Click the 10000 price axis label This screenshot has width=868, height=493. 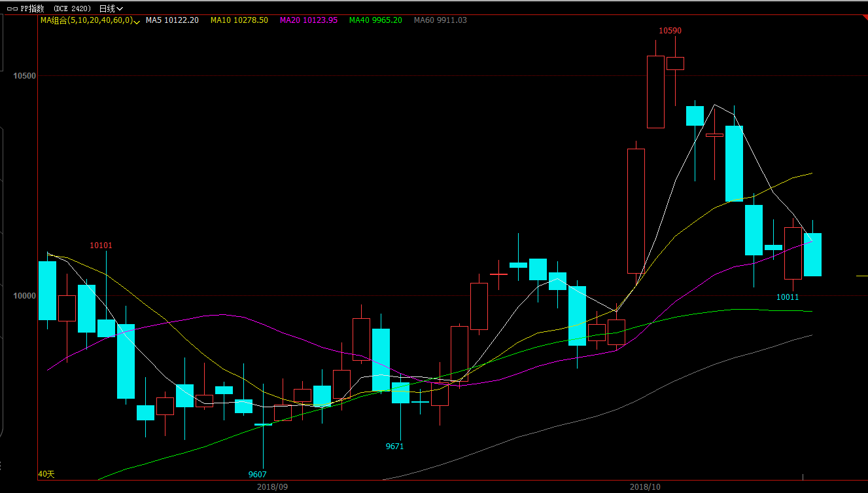(x=24, y=296)
